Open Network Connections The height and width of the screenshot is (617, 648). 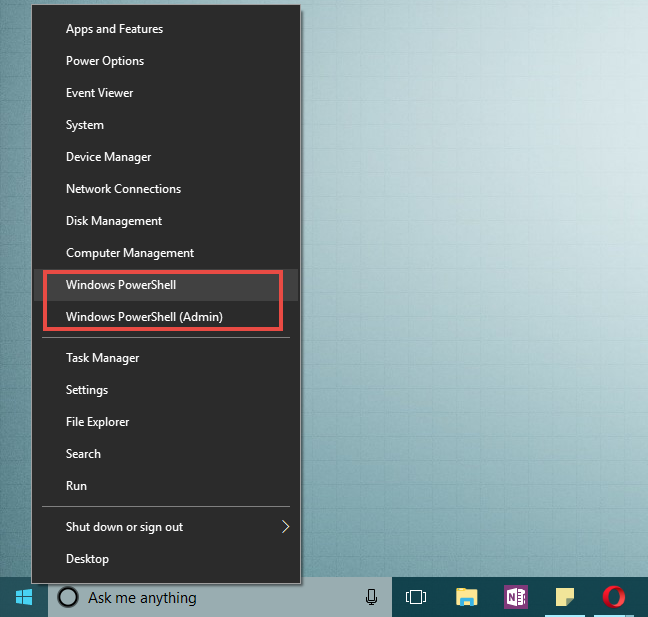click(x=166, y=189)
